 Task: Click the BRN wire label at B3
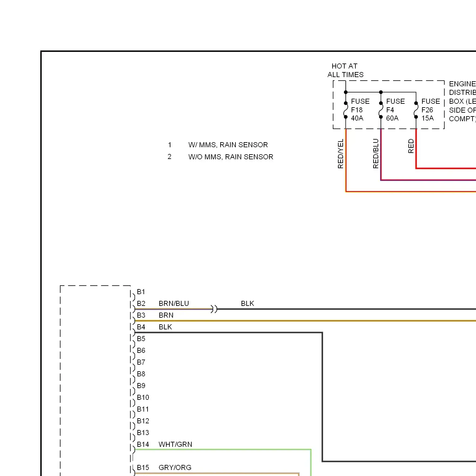pos(166,315)
